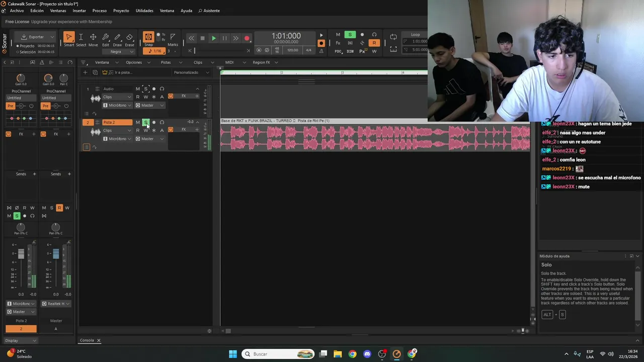The image size is (644, 362).
Task: Open Audio track Clips edit filter dropdown
Action: pyautogui.click(x=117, y=97)
